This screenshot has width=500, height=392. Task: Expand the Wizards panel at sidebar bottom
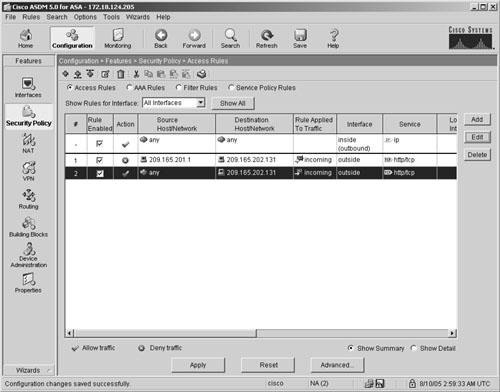point(28,370)
